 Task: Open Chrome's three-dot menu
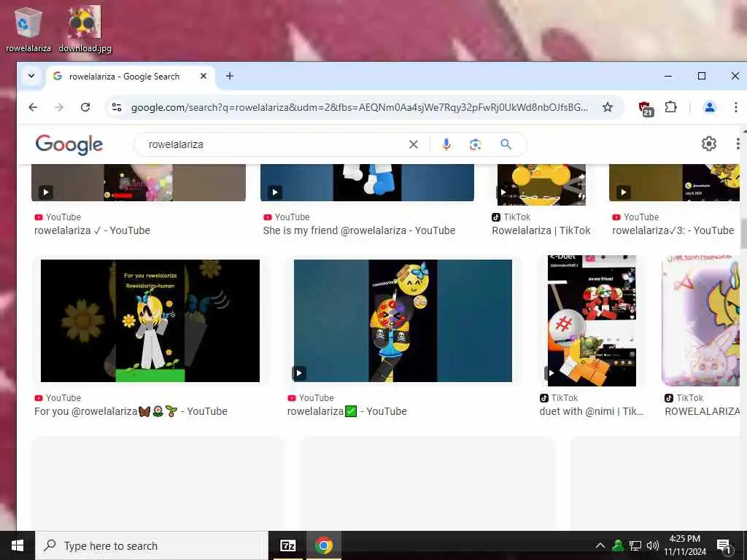735,107
